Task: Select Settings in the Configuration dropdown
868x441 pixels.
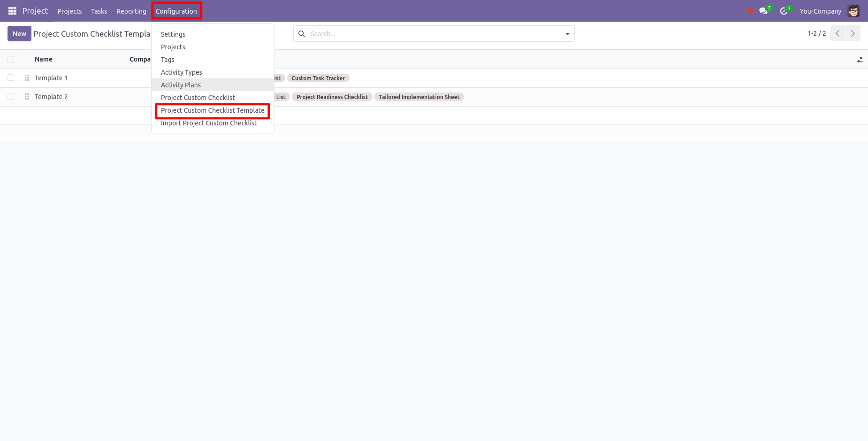Action: point(213,34)
